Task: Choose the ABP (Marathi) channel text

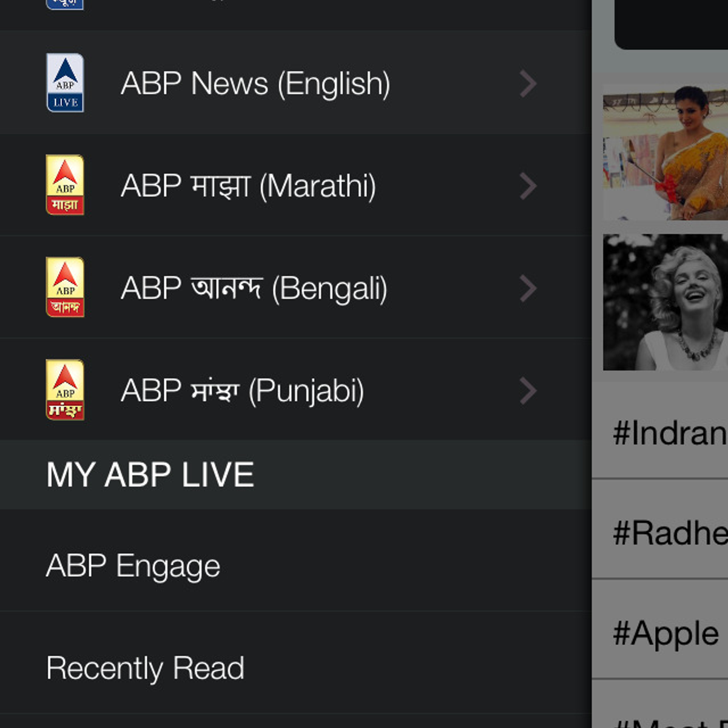Action: tap(248, 186)
